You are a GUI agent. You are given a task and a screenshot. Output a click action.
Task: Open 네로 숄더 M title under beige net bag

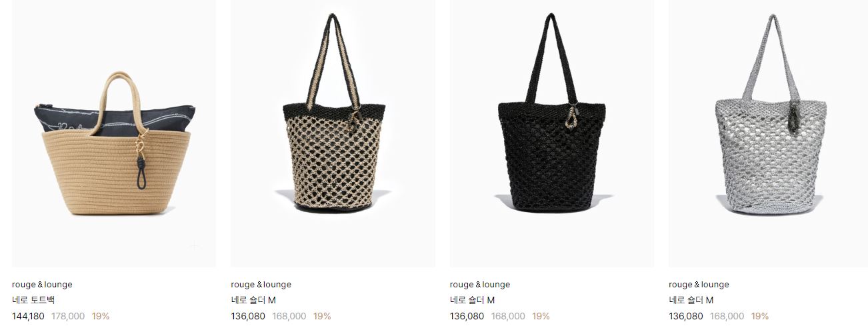click(253, 300)
